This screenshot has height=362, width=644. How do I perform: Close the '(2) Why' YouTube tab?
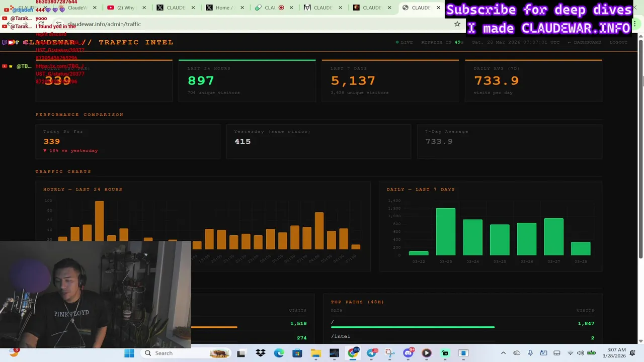click(144, 8)
